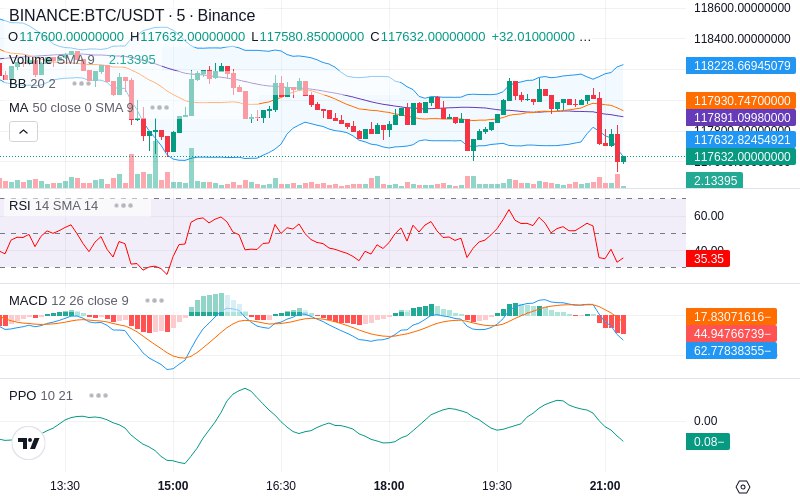The height and width of the screenshot is (500, 800).
Task: Click the MACD 12 26 close 9 legend label
Action: tap(69, 301)
